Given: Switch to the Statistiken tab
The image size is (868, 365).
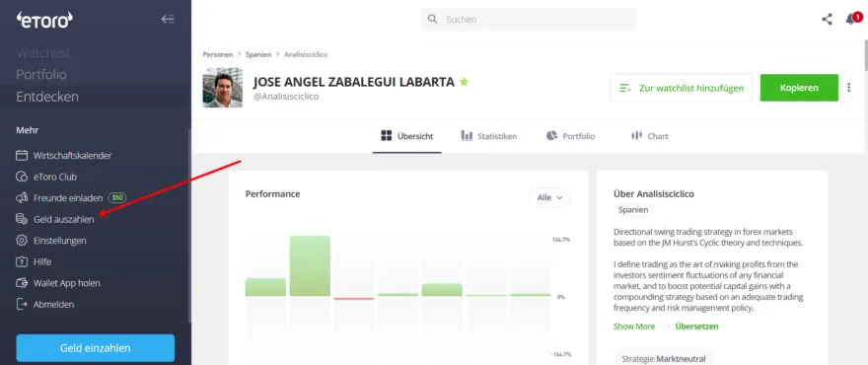Looking at the screenshot, I should click(489, 136).
